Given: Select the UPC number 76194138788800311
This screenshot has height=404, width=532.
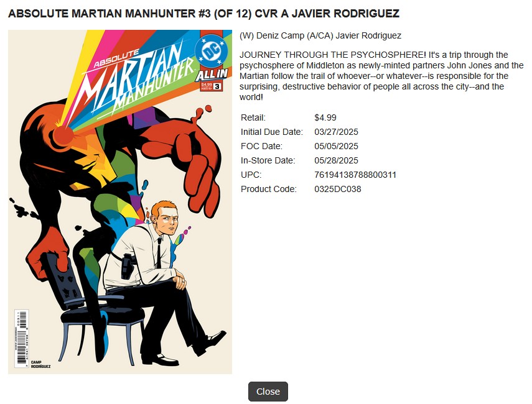Looking at the screenshot, I should point(355,175).
